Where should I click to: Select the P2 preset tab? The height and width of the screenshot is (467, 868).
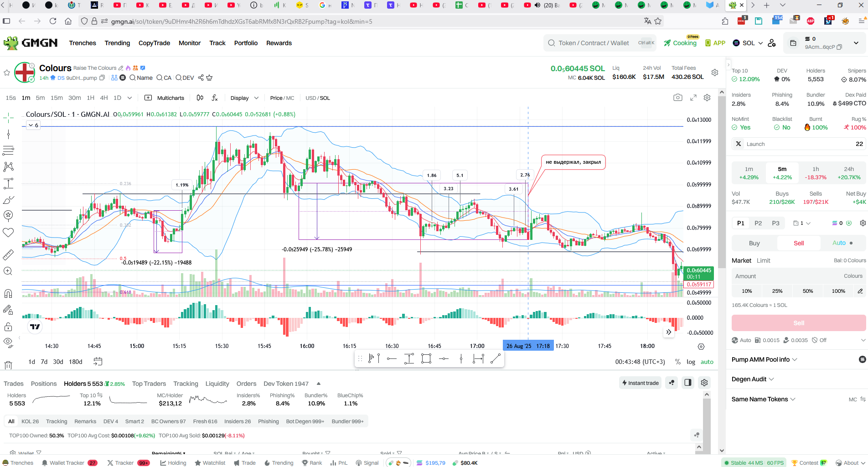point(758,223)
